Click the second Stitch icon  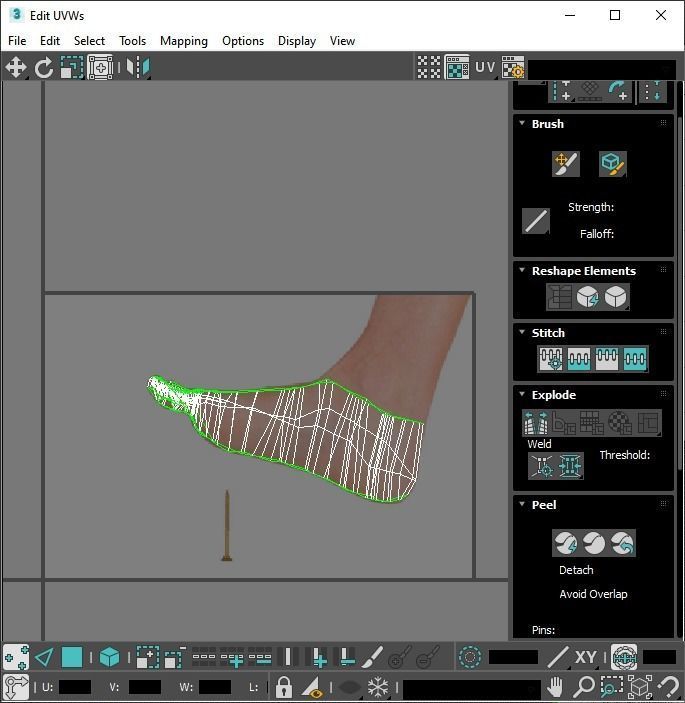(x=579, y=359)
